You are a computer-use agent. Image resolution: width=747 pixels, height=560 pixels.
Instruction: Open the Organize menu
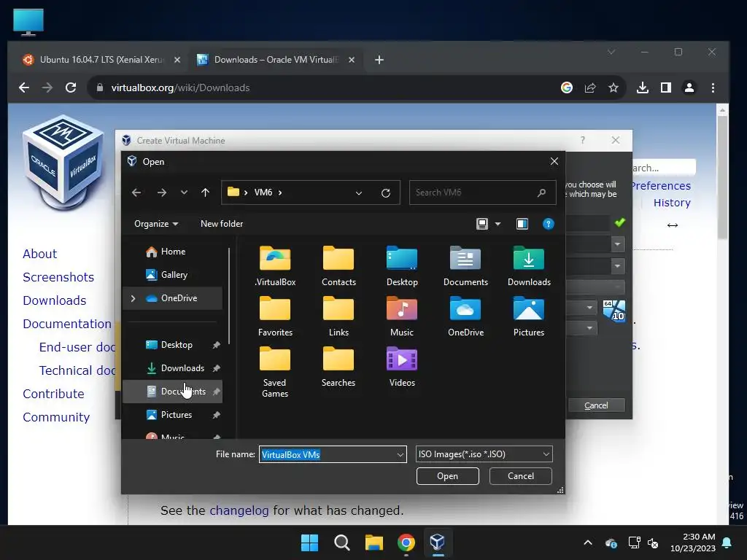(156, 224)
